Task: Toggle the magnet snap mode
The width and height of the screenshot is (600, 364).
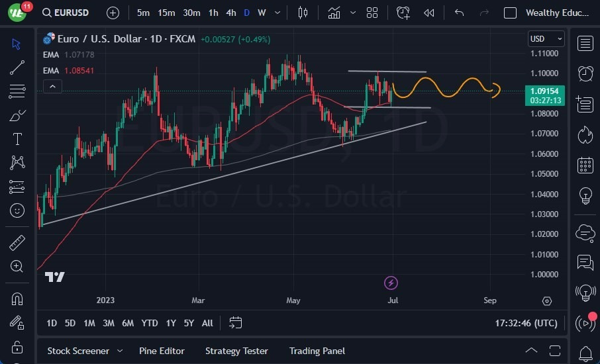Action: [x=17, y=298]
